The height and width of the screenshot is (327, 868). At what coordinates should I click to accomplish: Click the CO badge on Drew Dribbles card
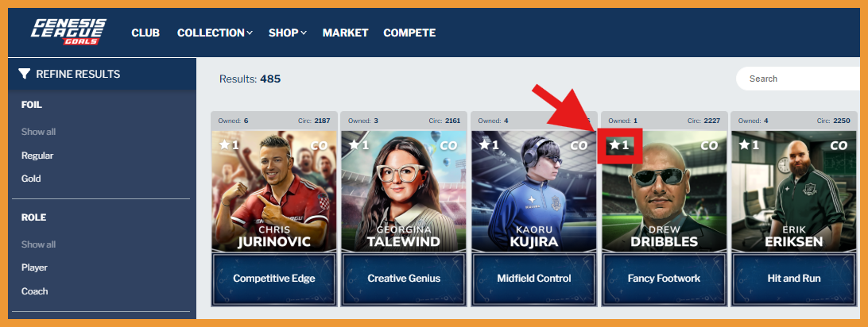[709, 146]
